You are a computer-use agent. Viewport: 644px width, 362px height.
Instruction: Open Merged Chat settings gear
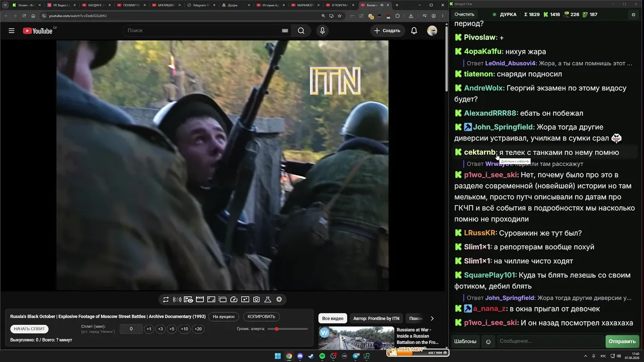[x=633, y=15]
